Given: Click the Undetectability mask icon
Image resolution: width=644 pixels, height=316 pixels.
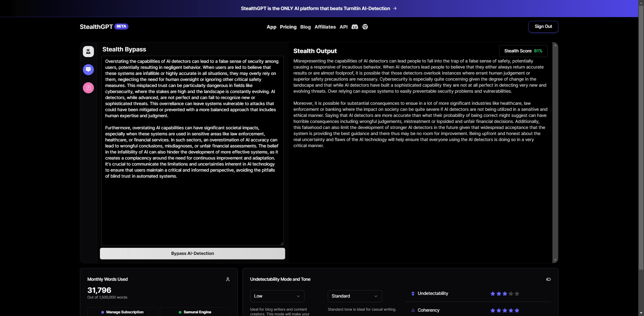Looking at the screenshot, I should pos(413,294).
